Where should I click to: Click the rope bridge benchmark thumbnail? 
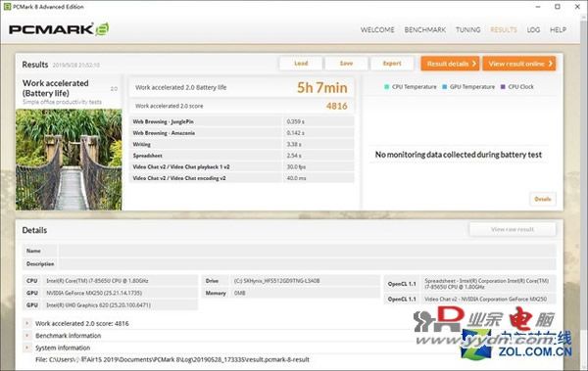coord(69,160)
